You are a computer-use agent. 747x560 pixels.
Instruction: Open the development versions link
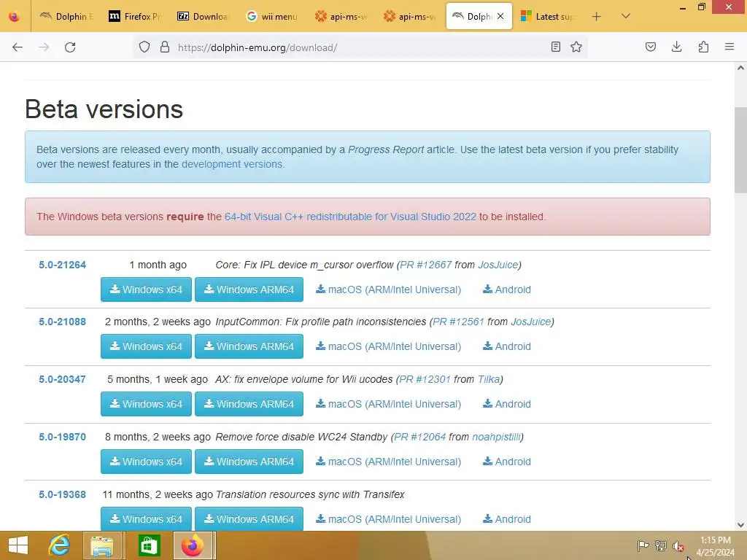pos(232,164)
